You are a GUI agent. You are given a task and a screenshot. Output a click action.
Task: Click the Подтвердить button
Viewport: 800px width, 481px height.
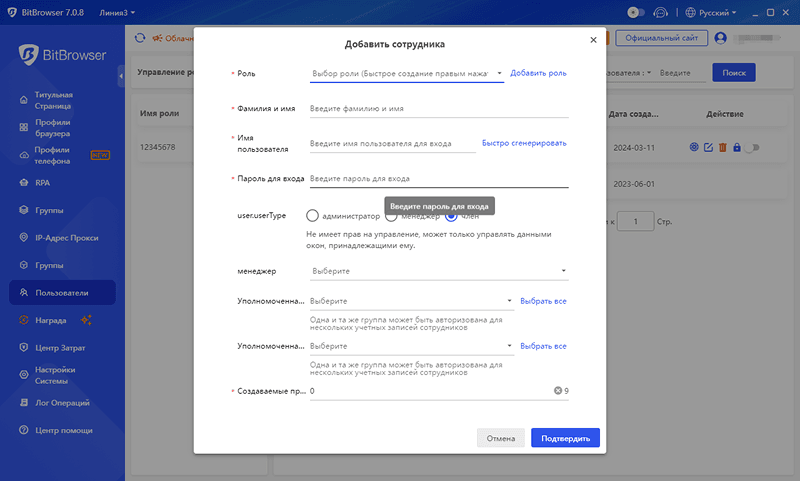click(565, 438)
